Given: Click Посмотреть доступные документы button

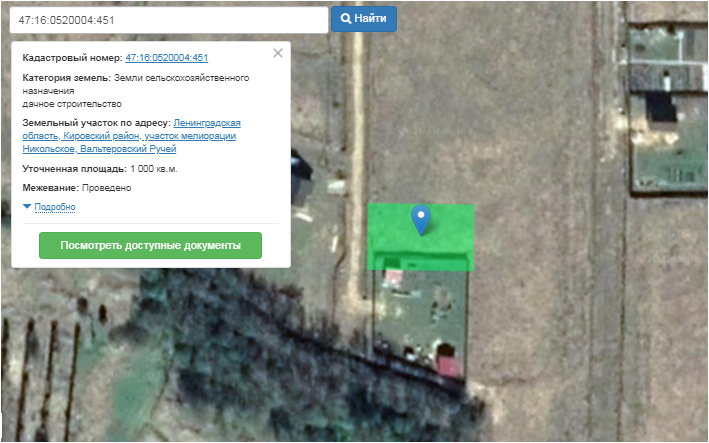Looking at the screenshot, I should (151, 245).
